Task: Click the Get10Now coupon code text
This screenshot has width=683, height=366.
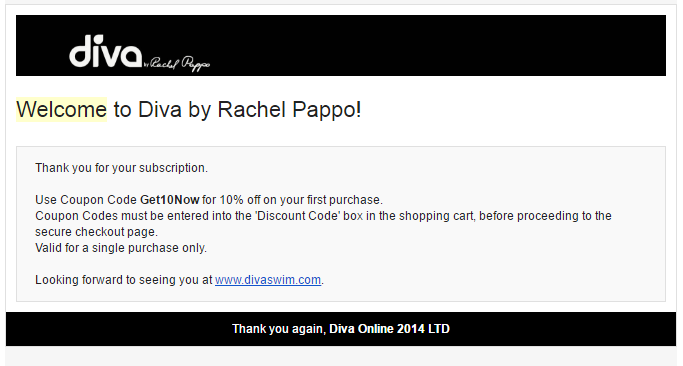Action: (169, 200)
